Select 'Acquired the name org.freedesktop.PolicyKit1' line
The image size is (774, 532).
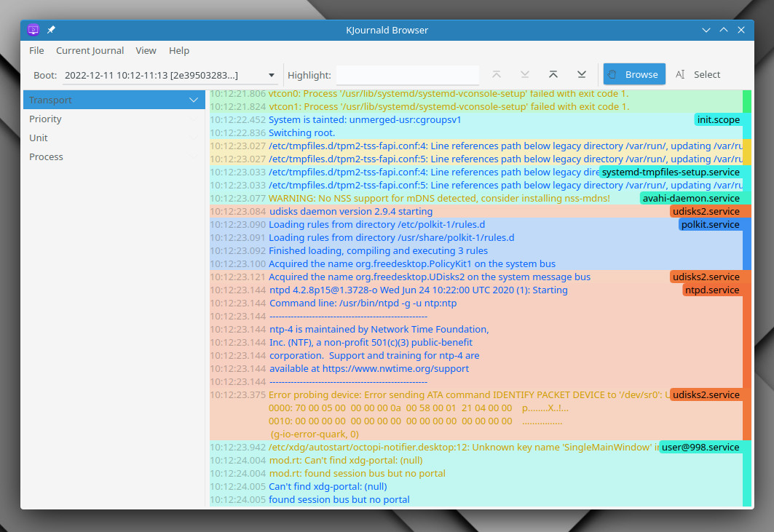pos(476,264)
